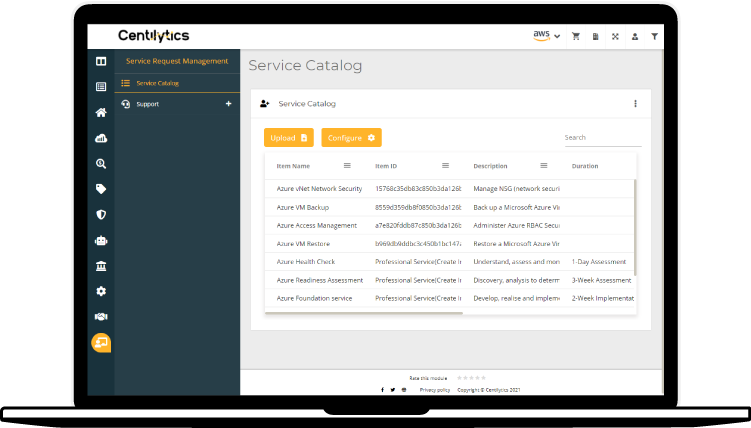Open the tag management sidebar icon
The width and height of the screenshot is (751, 428).
pos(101,189)
